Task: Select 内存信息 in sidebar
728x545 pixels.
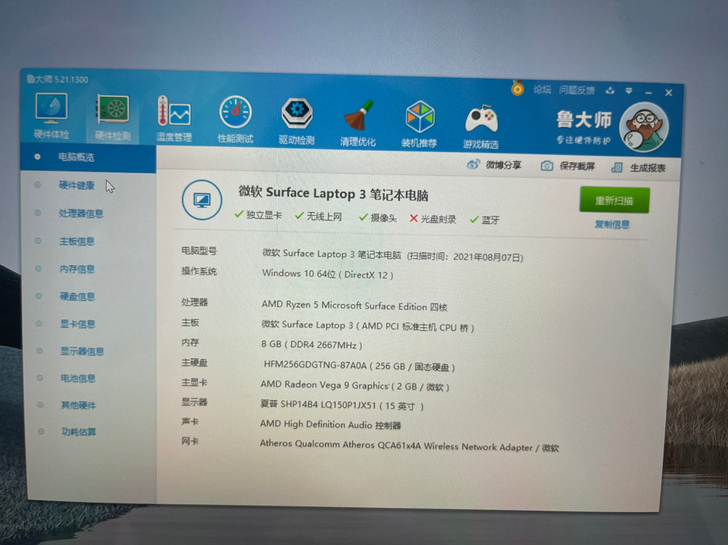Action: click(77, 269)
